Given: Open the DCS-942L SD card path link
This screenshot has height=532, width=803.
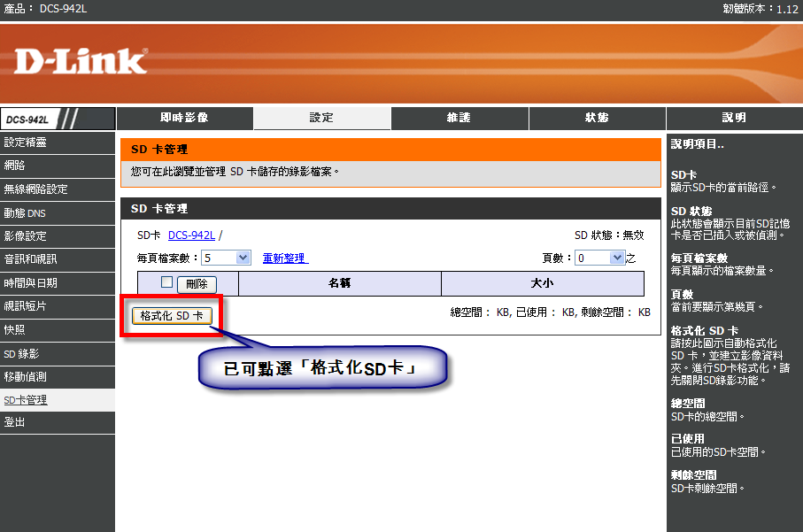Looking at the screenshot, I should coord(191,235).
